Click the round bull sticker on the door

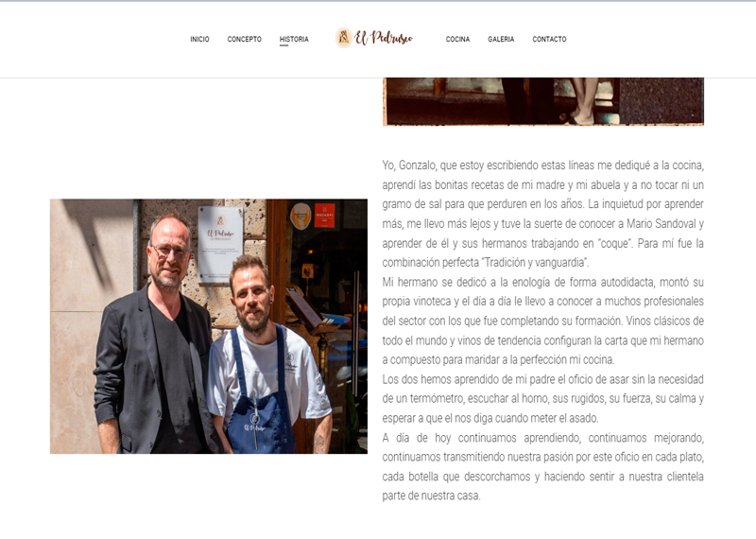pyautogui.click(x=301, y=216)
